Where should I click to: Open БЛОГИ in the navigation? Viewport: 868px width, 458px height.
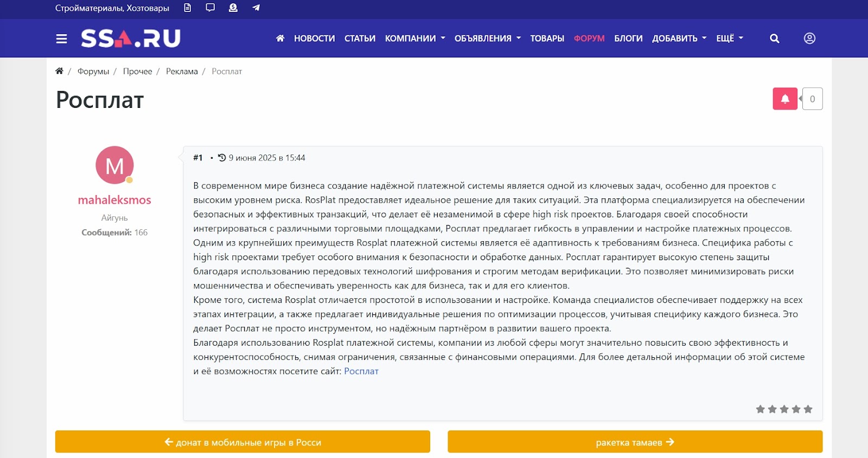pos(628,38)
